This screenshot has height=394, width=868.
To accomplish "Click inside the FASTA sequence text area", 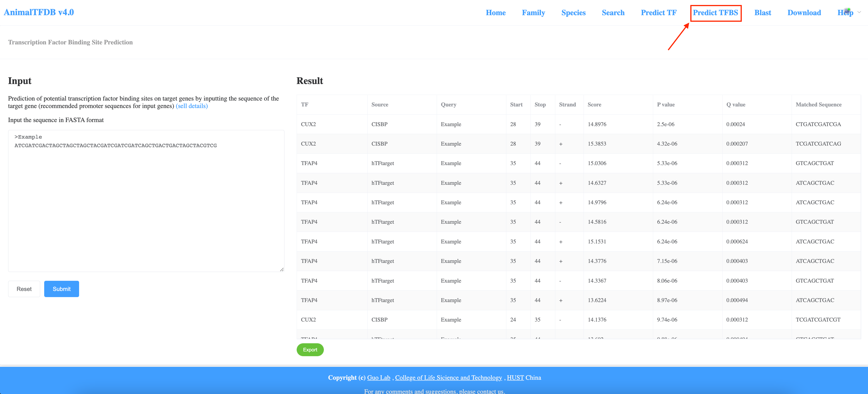I will click(x=146, y=202).
